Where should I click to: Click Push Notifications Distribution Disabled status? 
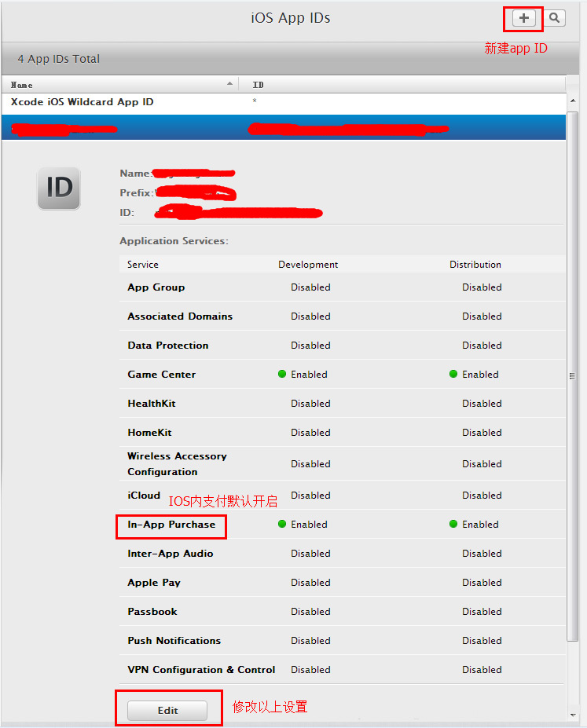point(482,641)
